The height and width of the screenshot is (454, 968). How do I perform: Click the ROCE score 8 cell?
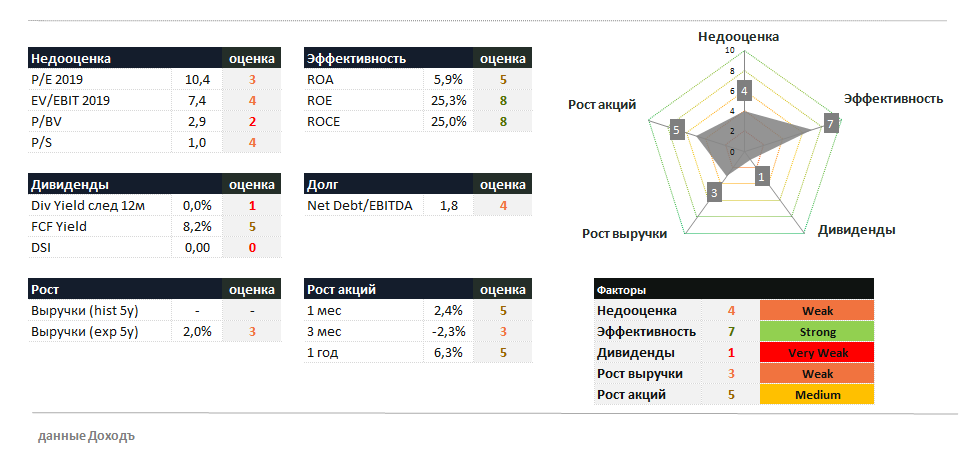(503, 121)
